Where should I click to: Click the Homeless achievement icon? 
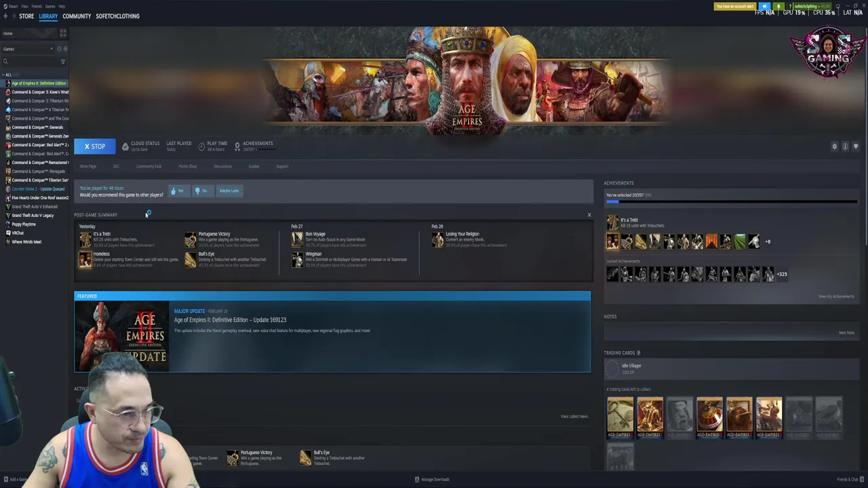click(x=85, y=260)
